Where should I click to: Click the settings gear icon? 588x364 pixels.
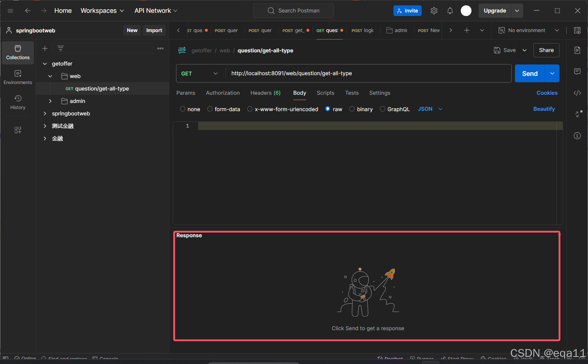tap(434, 11)
